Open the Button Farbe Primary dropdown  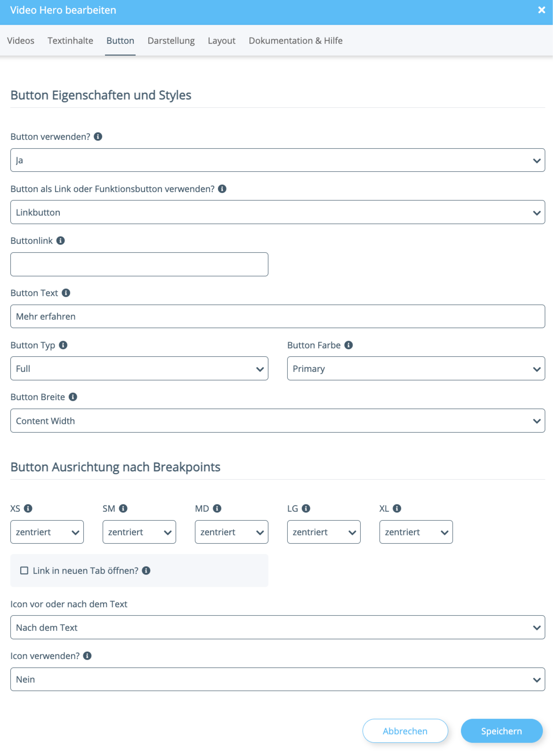click(x=416, y=368)
